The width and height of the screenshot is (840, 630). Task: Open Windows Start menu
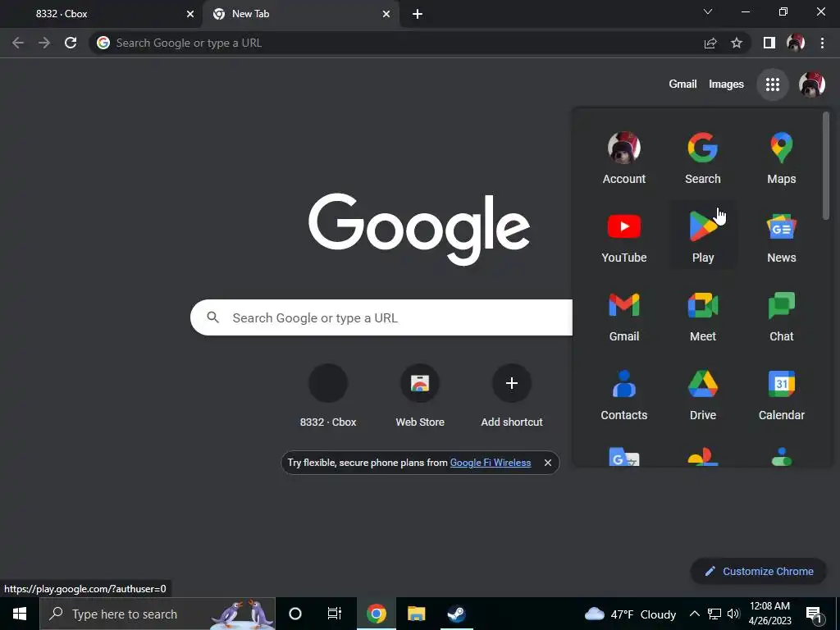pyautogui.click(x=20, y=614)
